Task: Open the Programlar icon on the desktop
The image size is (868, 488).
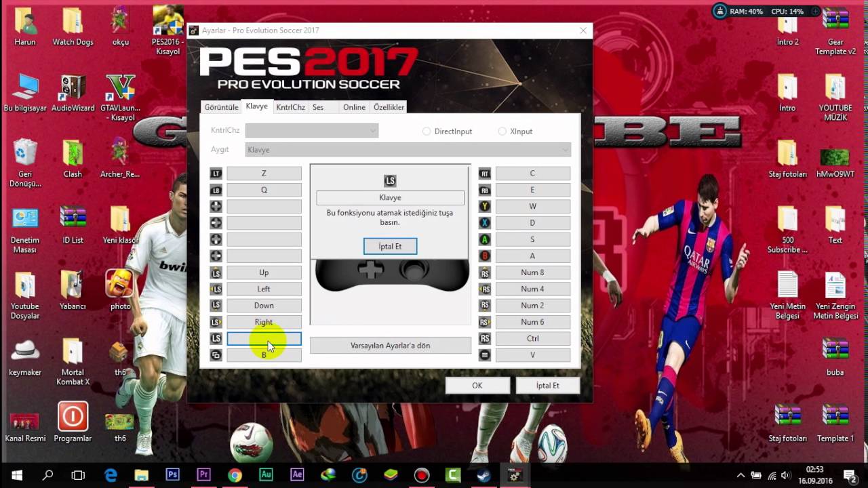Action: [x=73, y=422]
